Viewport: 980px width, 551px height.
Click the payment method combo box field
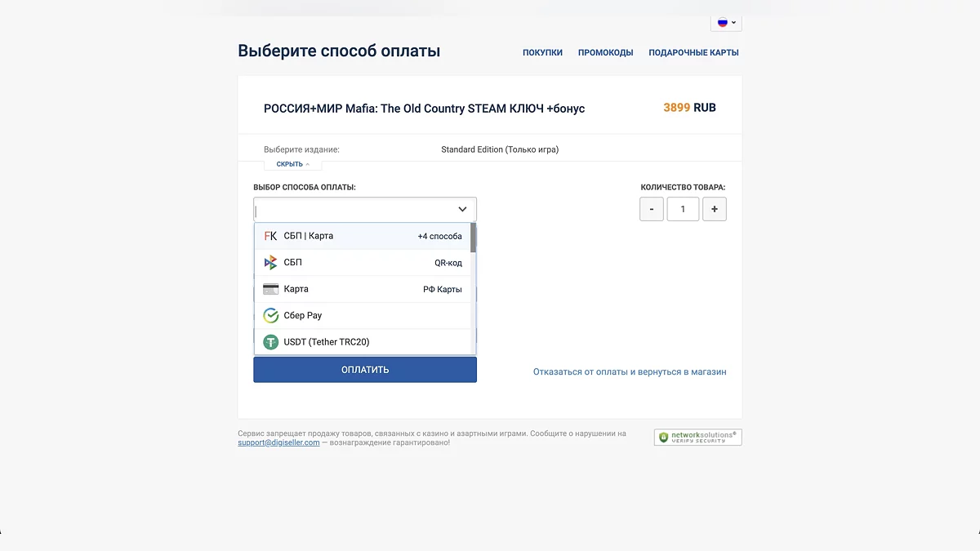[365, 209]
